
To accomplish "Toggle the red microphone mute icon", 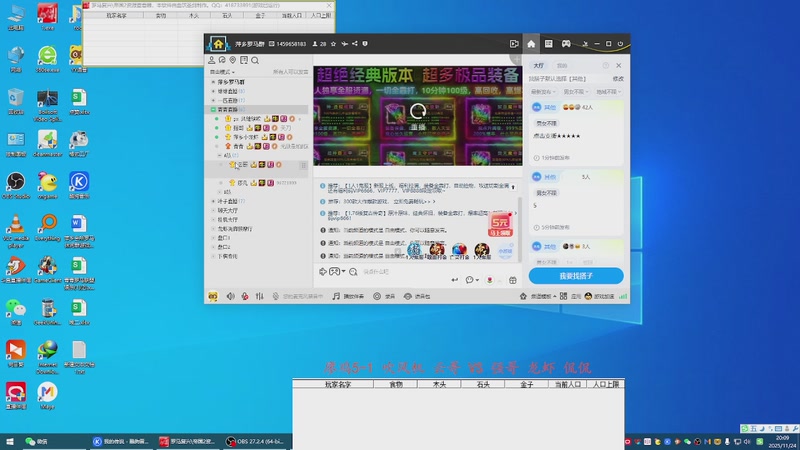I will (x=245, y=296).
